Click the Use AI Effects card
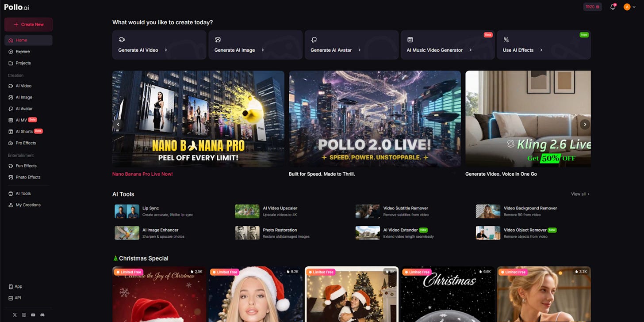The width and height of the screenshot is (644, 322). pos(544,45)
